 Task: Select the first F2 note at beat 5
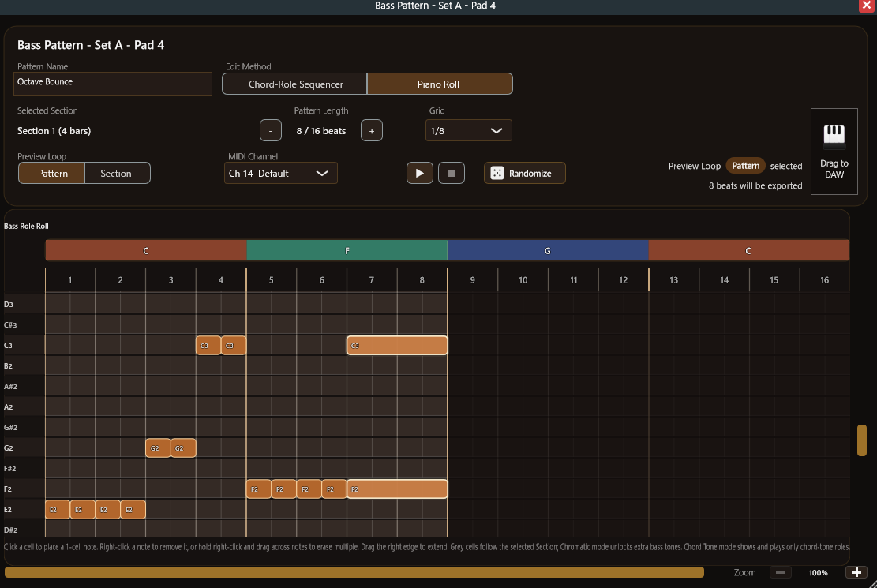pos(259,489)
